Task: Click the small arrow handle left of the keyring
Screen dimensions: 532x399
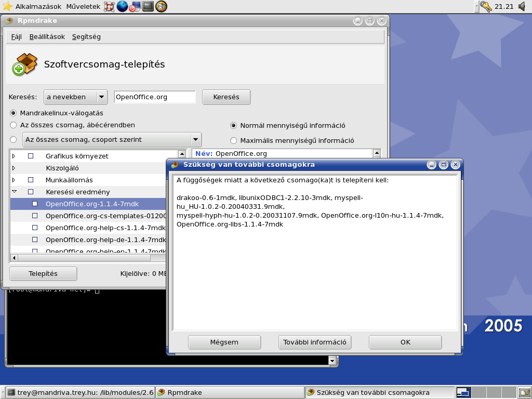Action: (477, 6)
